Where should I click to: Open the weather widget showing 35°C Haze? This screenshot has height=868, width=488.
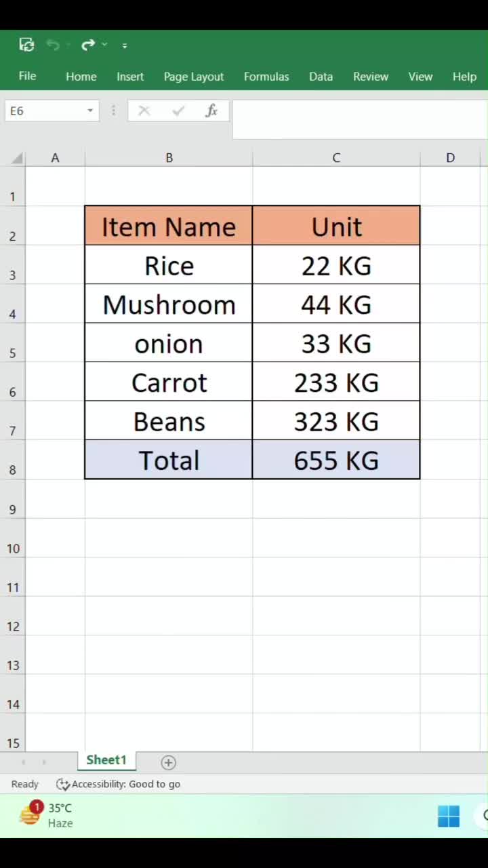pyautogui.click(x=46, y=815)
